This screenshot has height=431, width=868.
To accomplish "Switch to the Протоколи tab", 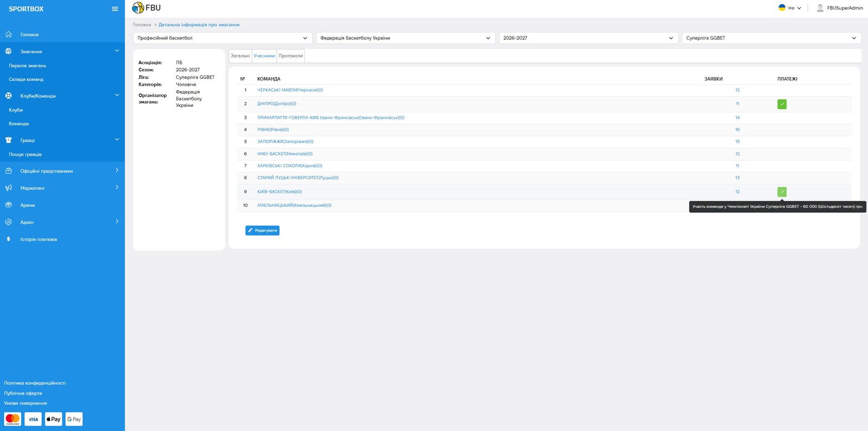I will (x=291, y=56).
